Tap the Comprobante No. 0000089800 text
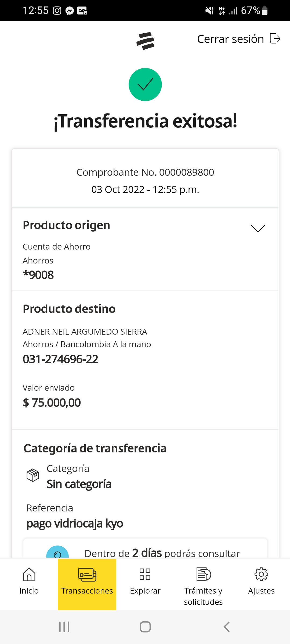The image size is (290, 644). click(145, 172)
